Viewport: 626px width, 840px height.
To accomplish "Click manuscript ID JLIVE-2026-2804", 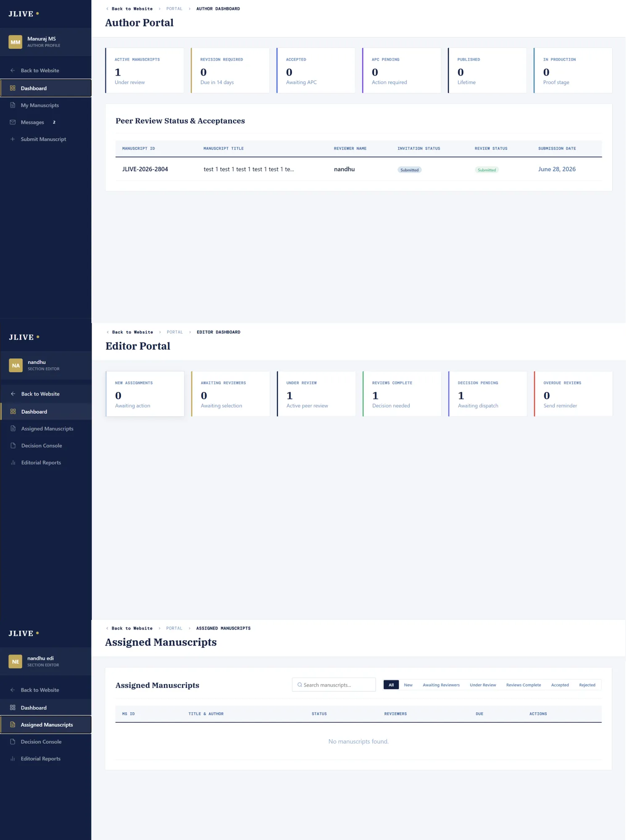I will [x=145, y=169].
